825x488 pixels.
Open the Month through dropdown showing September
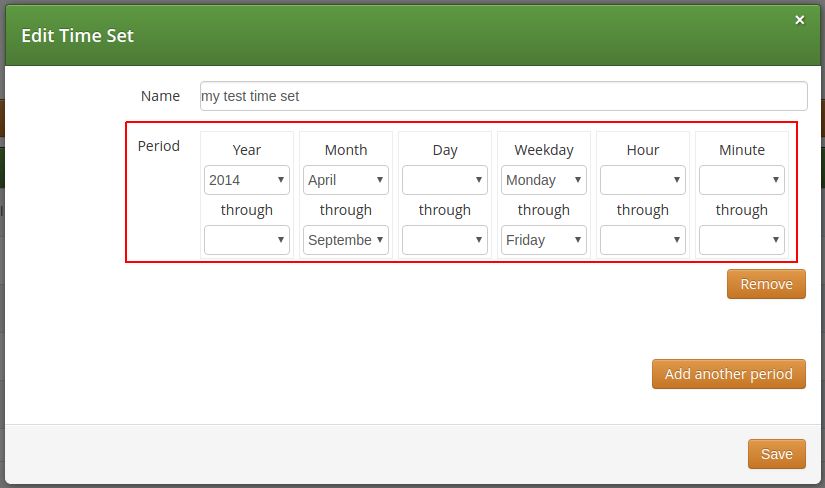[345, 240]
